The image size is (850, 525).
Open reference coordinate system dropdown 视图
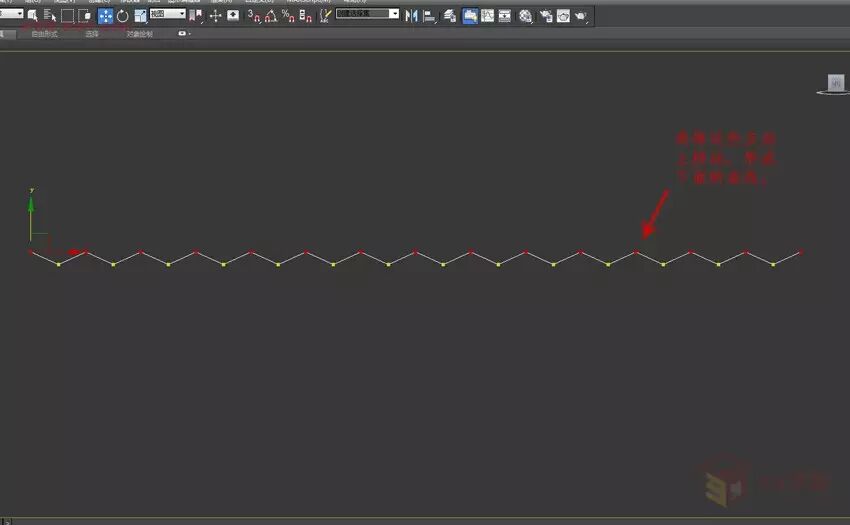coord(168,14)
